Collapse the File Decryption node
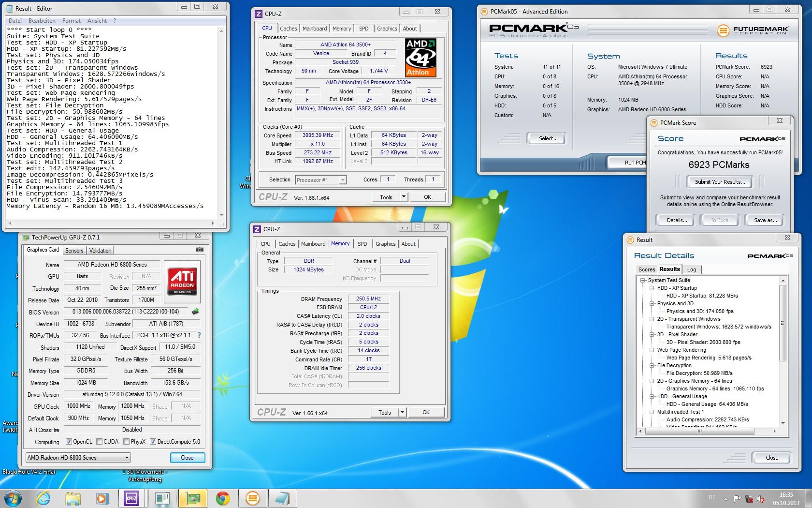 click(x=652, y=365)
